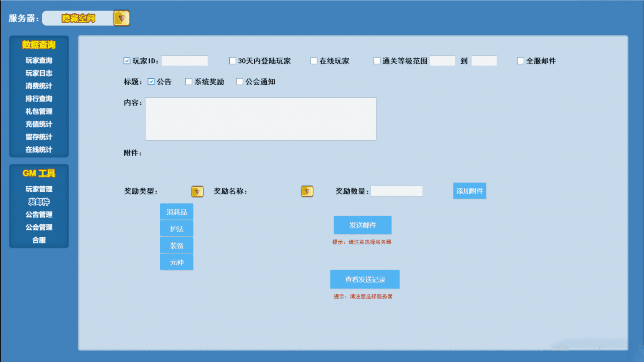Click the 发送邮件 send button

click(x=362, y=225)
